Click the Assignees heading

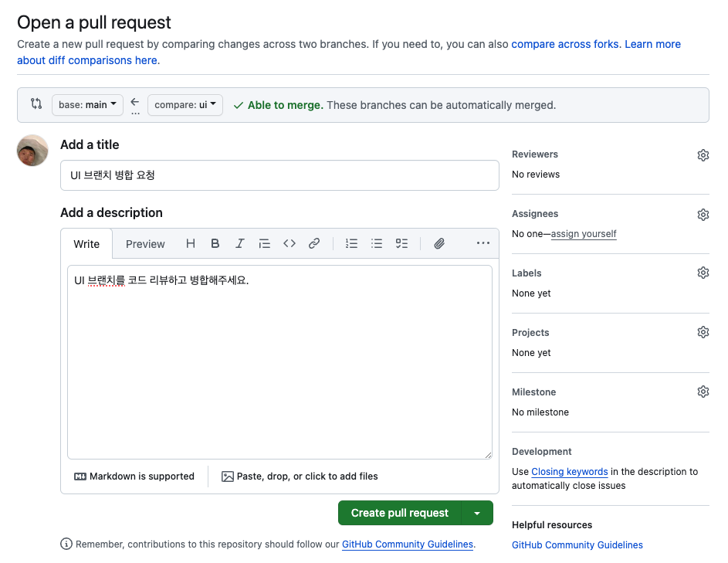click(535, 214)
